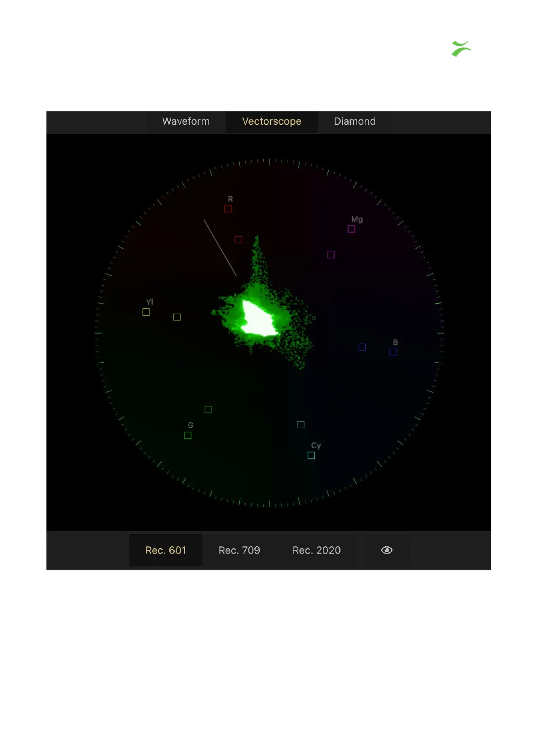Switch to Rec. 2020 color standard

[316, 550]
